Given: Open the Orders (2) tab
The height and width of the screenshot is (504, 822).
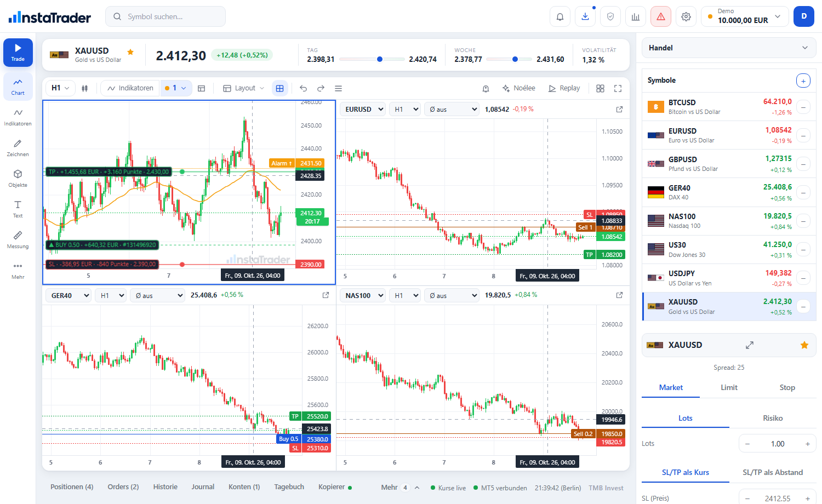Looking at the screenshot, I should [123, 487].
